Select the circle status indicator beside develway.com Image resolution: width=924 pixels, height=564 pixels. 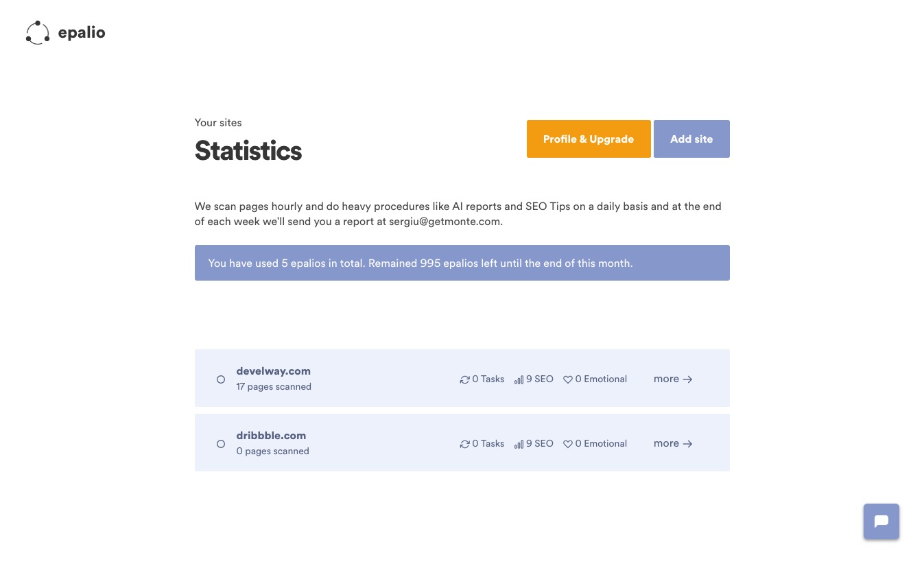pos(221,379)
